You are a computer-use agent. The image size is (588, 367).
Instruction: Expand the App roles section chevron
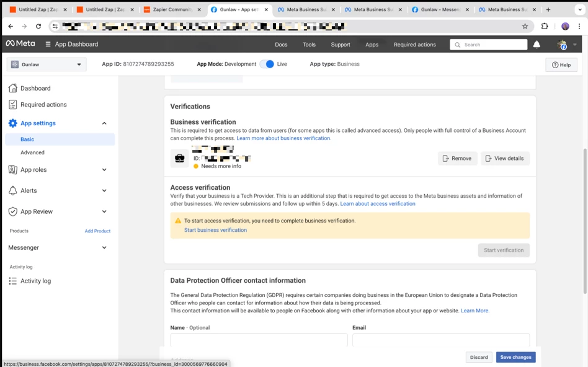tap(104, 170)
